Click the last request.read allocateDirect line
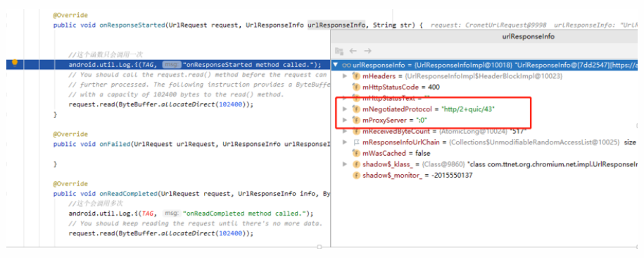This screenshot has width=644, height=258. pos(161,233)
